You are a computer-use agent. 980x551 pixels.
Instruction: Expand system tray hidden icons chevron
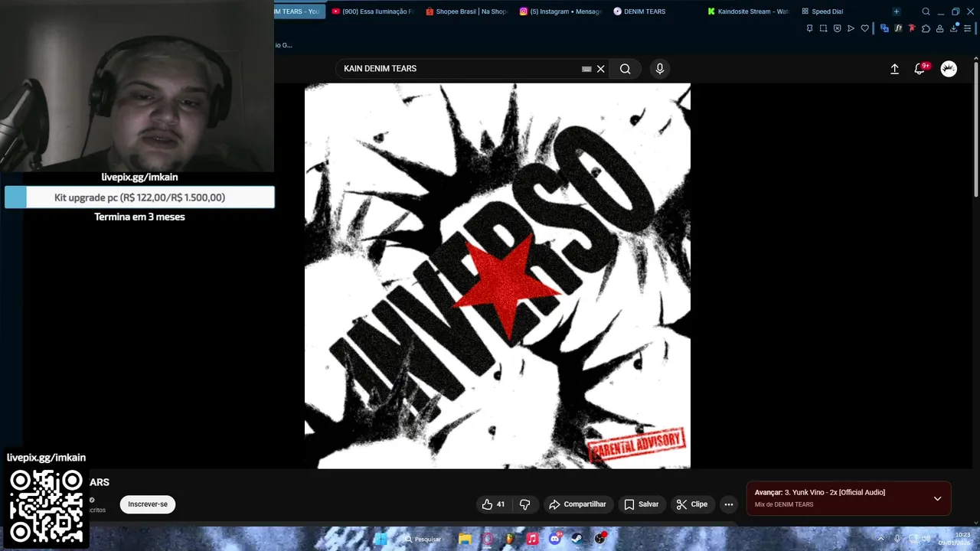880,539
